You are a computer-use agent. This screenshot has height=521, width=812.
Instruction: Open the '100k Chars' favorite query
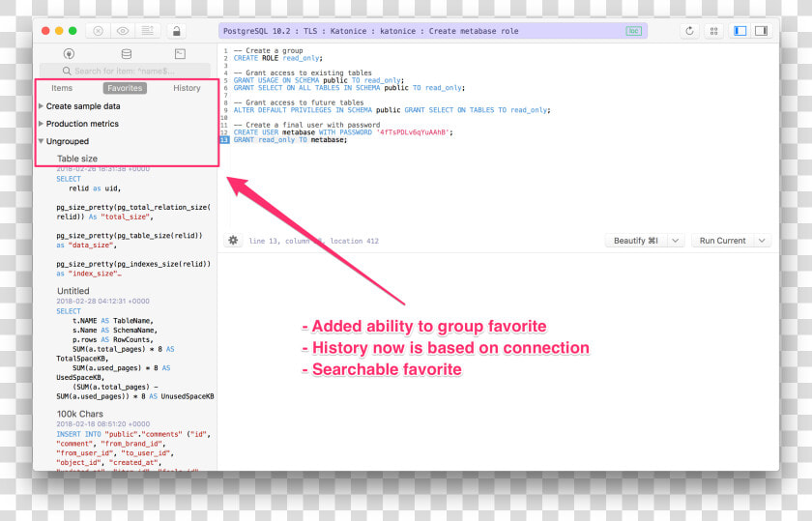click(79, 414)
